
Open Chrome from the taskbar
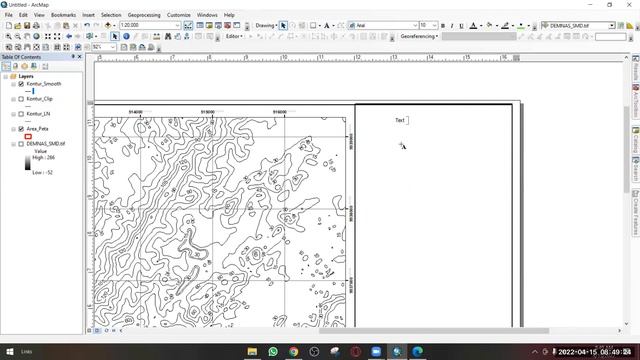(293, 351)
